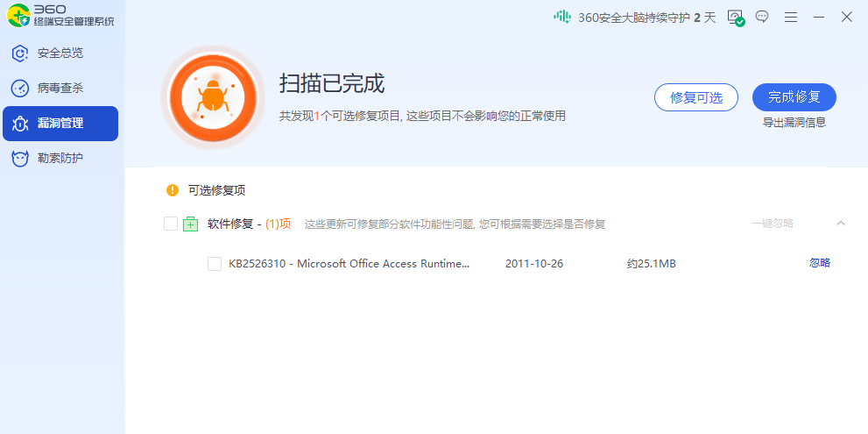Open the monitor protection status icon
Viewport: 868px width, 434px height.
[x=735, y=17]
